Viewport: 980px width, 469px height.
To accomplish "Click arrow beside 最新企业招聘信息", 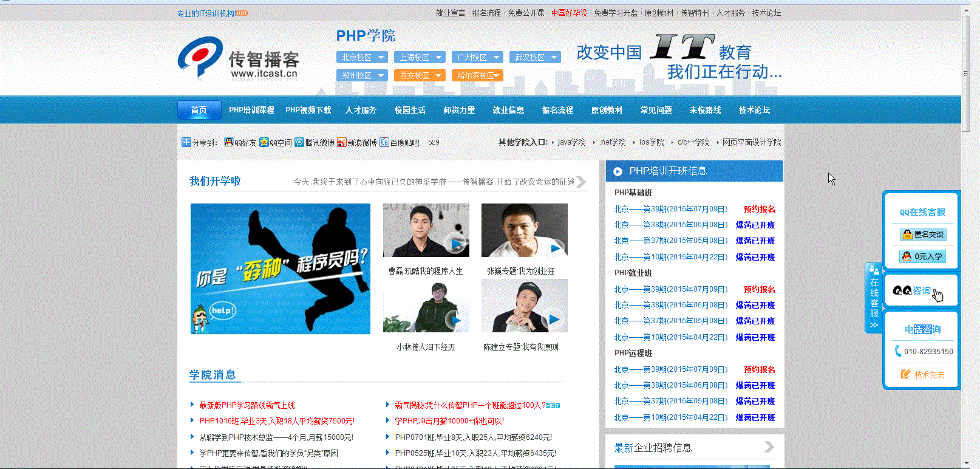I will click(x=769, y=447).
